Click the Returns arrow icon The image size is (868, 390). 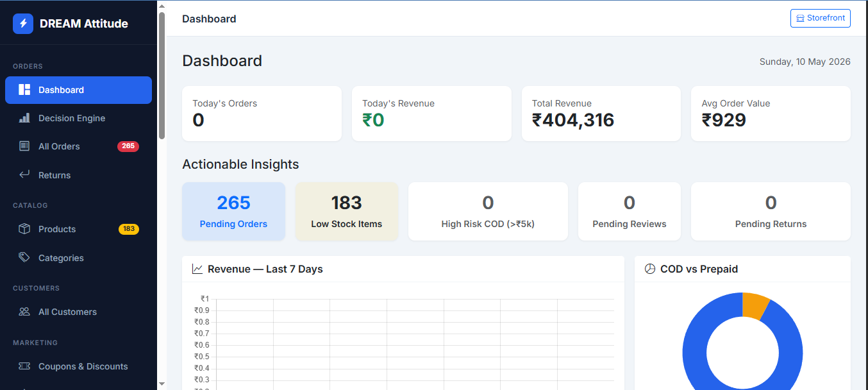[24, 174]
